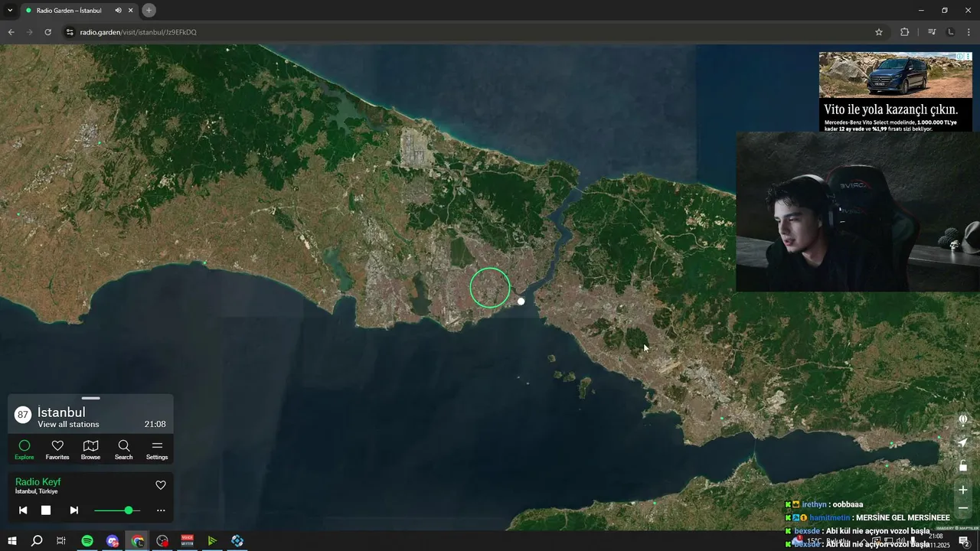Image resolution: width=980 pixels, height=551 pixels.
Task: Open the Chrome three-dot menu
Action: click(x=969, y=32)
